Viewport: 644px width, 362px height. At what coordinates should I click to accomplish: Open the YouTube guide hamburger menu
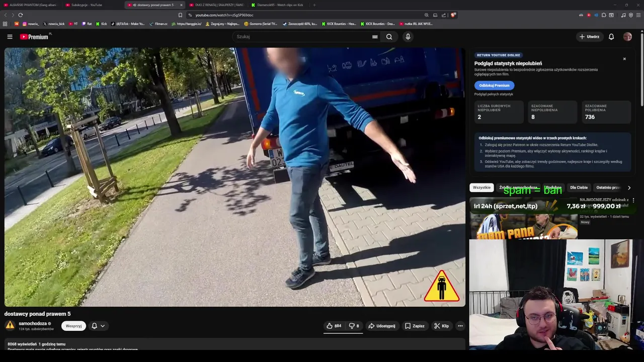click(10, 37)
